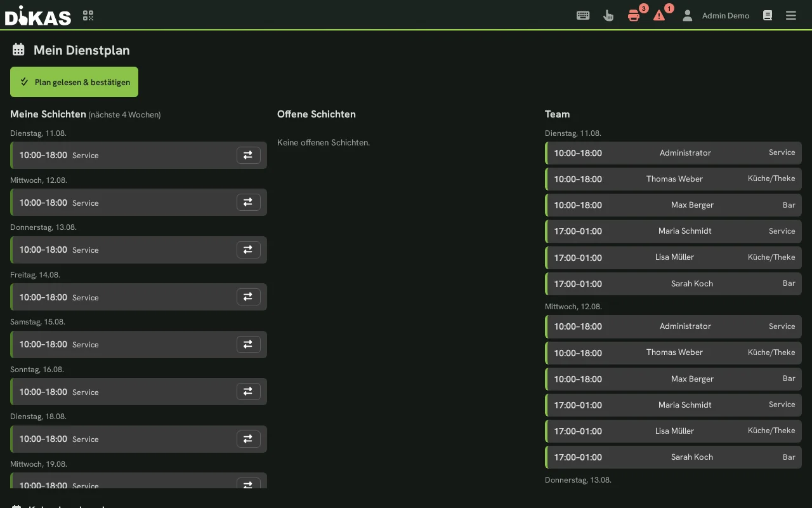Image resolution: width=812 pixels, height=508 pixels.
Task: Open the QR code icon beside logo
Action: click(88, 16)
